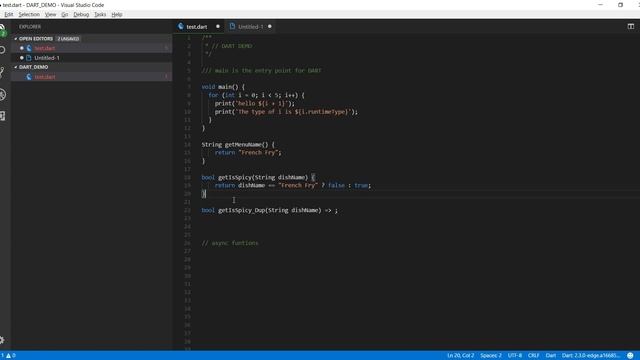640x360 pixels.
Task: Open the Debug menu
Action: [81, 14]
